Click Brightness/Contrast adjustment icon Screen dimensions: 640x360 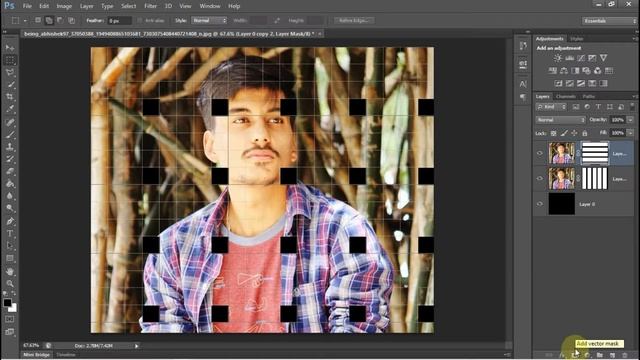pyautogui.click(x=558, y=58)
